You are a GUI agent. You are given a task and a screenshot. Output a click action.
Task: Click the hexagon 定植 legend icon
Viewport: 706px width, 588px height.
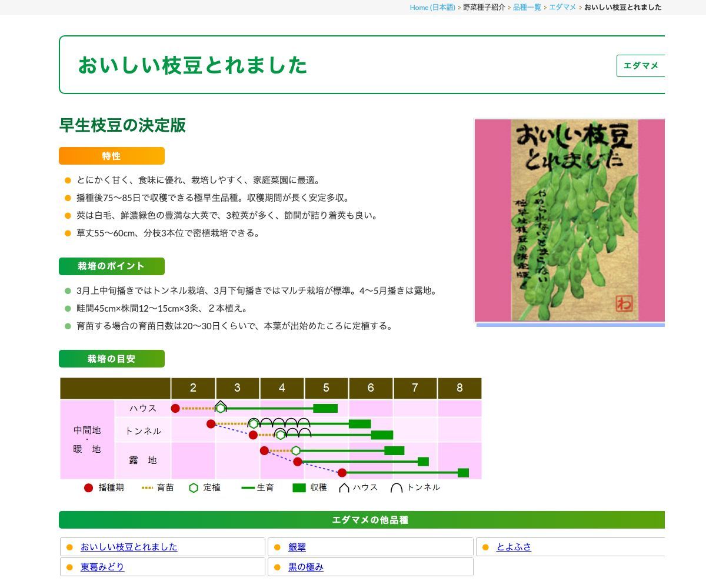(194, 487)
